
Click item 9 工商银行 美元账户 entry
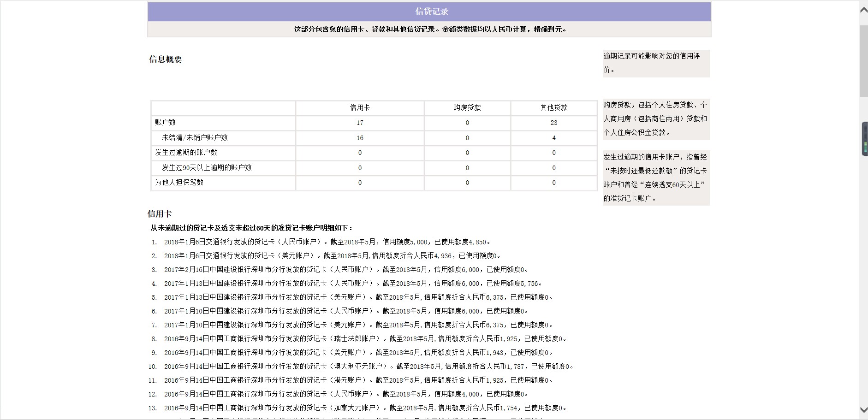pos(358,353)
